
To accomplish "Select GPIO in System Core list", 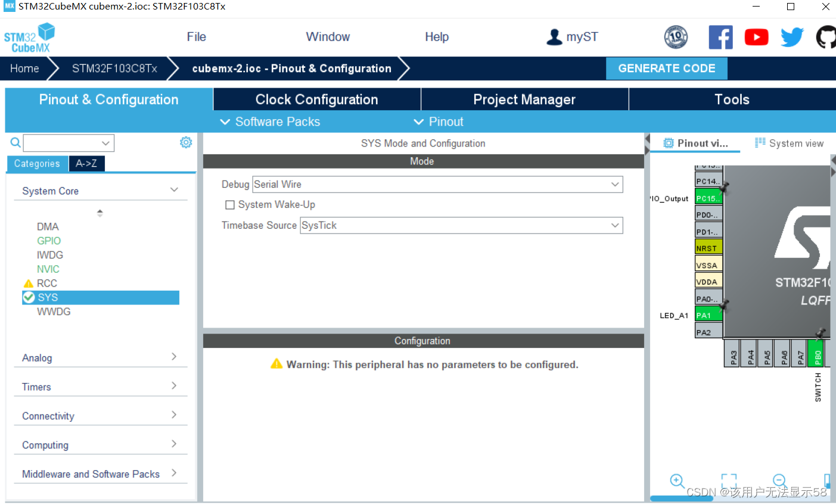I will pos(49,241).
